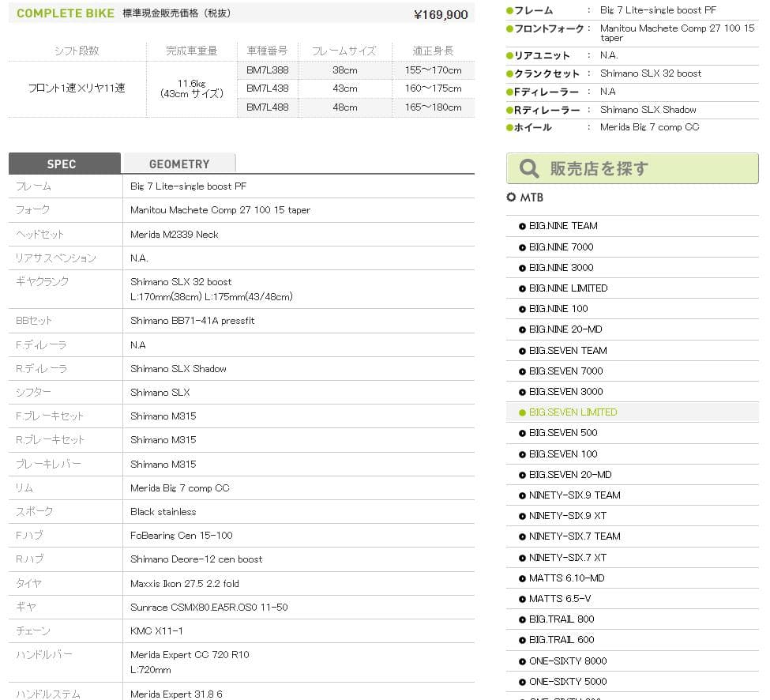
Task: Go to BIG.SEVEN TEAM bike page
Action: (568, 350)
